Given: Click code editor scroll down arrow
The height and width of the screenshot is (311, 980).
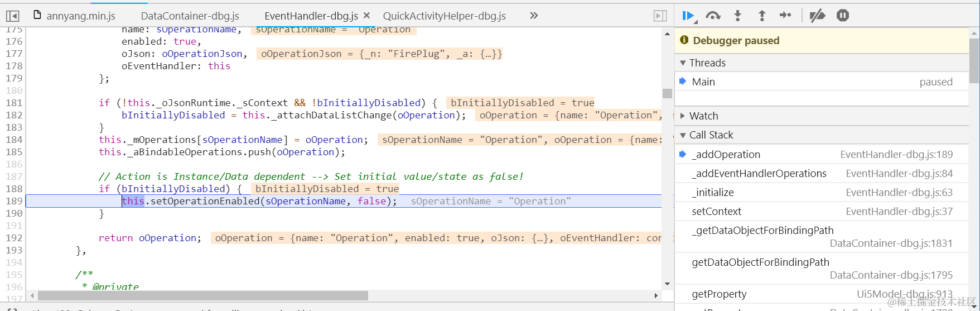Looking at the screenshot, I should (667, 284).
